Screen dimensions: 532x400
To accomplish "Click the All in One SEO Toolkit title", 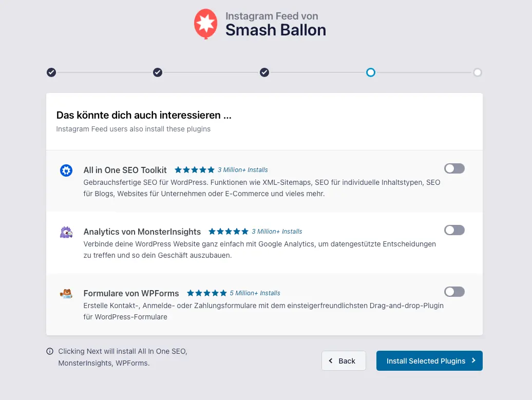I will pyautogui.click(x=125, y=170).
